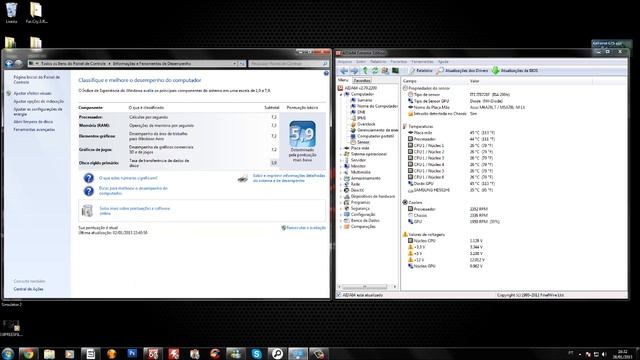Image resolution: width=640 pixels, height=360 pixels.
Task: Click the AIDA64 refresh toolbar icon
Action: (375, 71)
